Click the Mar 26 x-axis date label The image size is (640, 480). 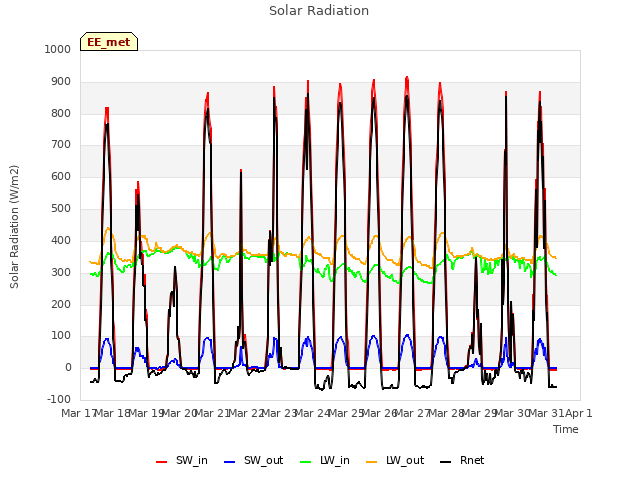pos(379,413)
